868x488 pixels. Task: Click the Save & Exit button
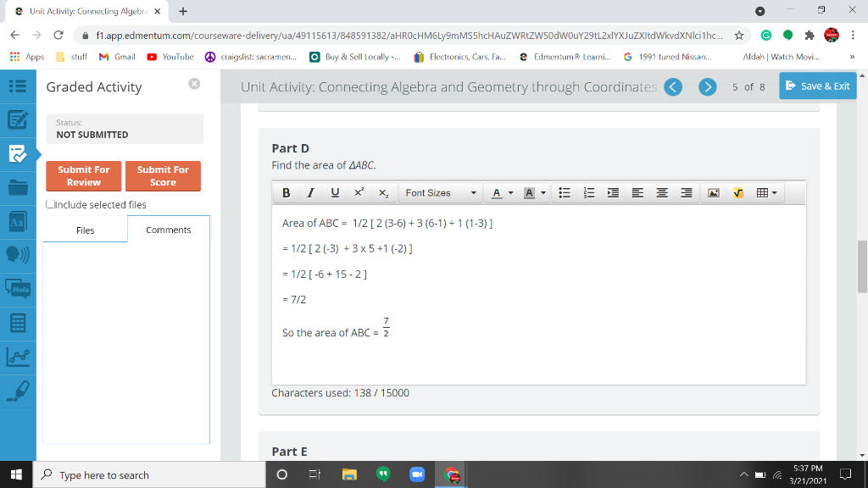(x=817, y=86)
